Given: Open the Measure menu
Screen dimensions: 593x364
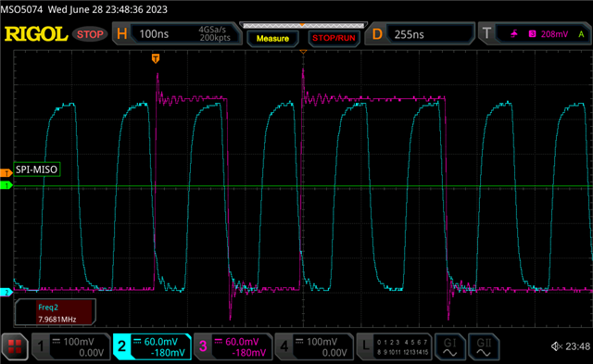Looking at the screenshot, I should pyautogui.click(x=272, y=39).
